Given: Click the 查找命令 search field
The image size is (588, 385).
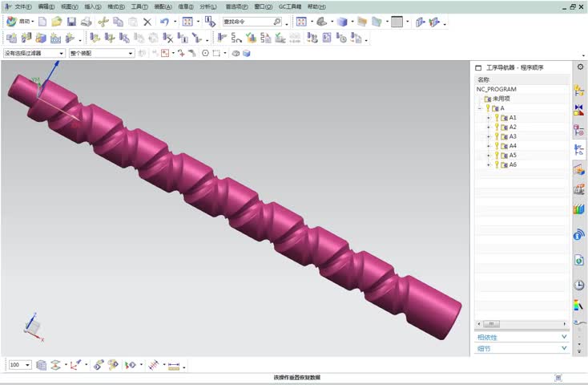Looking at the screenshot, I should 252,22.
